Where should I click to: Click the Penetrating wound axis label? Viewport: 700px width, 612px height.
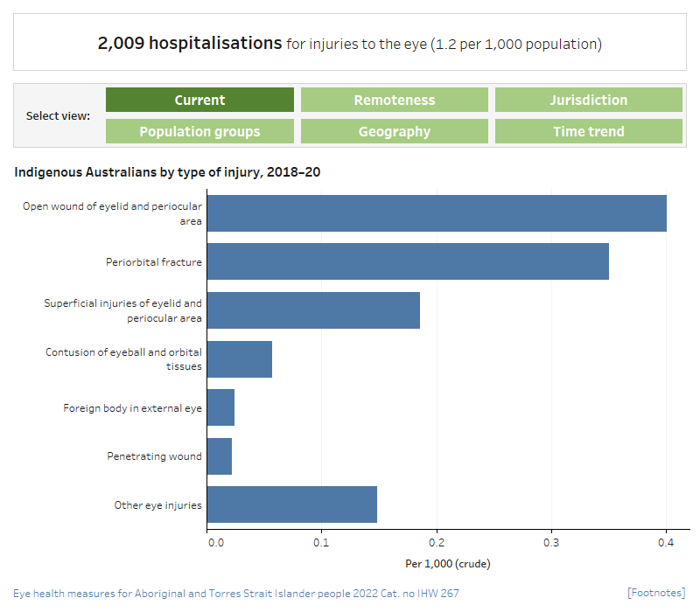pyautogui.click(x=154, y=456)
